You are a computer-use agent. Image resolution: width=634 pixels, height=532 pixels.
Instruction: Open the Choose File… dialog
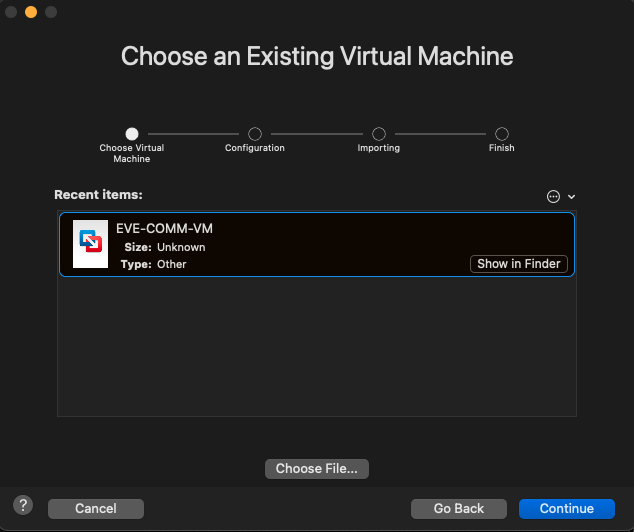coord(317,469)
